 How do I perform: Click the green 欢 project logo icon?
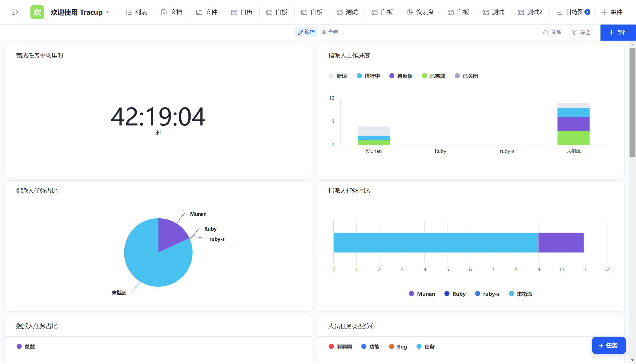click(37, 12)
